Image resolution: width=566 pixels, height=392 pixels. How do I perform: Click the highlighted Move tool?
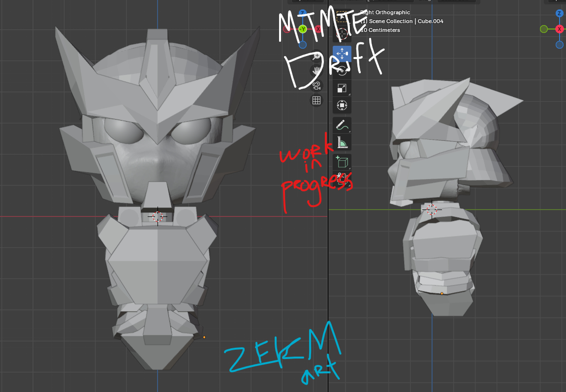[x=342, y=54]
